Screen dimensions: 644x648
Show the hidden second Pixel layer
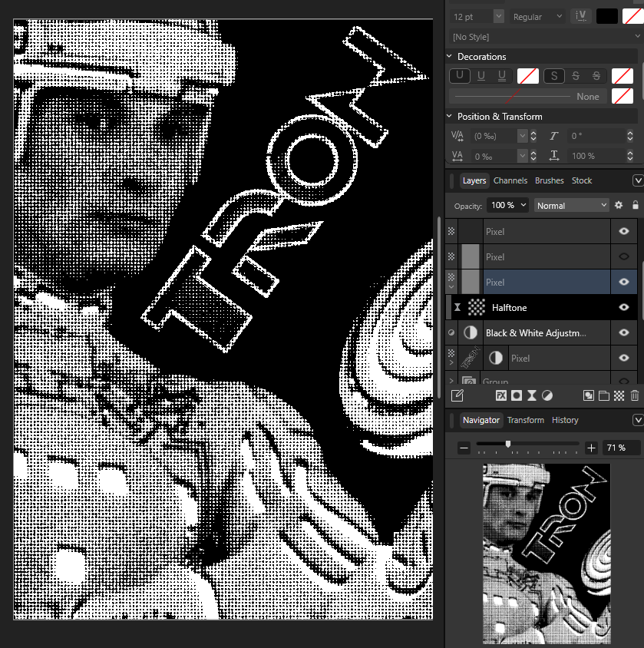pos(624,256)
